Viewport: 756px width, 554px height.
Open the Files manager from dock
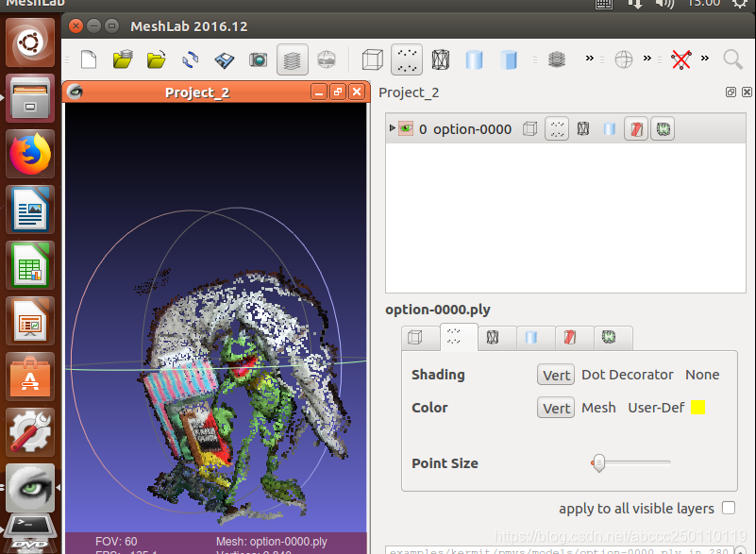click(30, 98)
